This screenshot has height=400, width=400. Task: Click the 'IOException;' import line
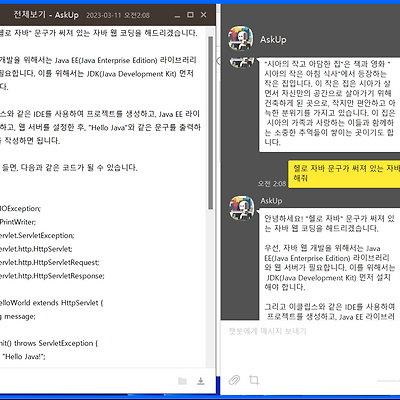point(20,209)
